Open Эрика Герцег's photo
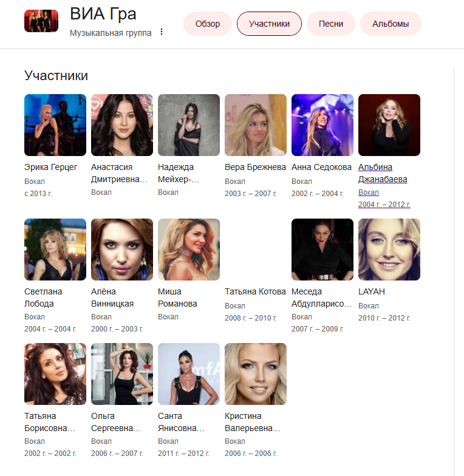 (x=55, y=125)
